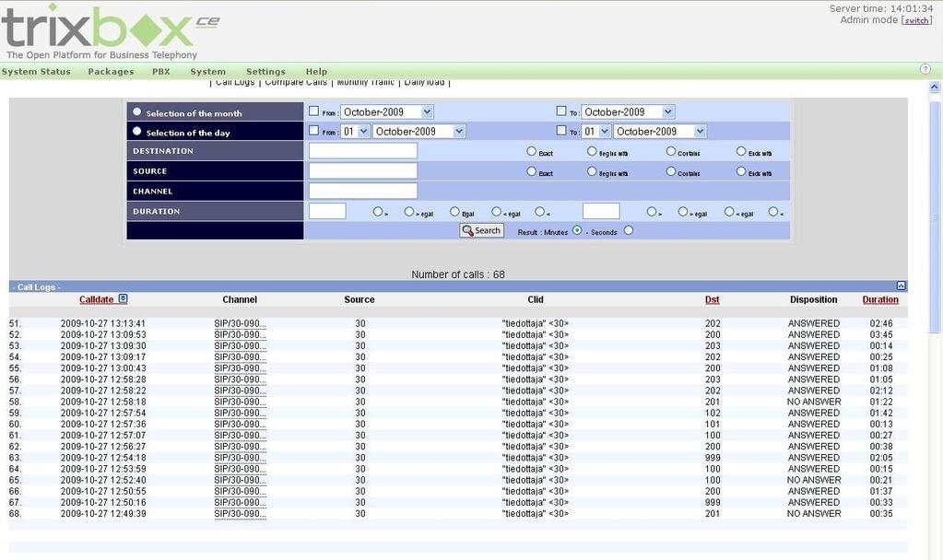Click the Source input field
Screen dimensions: 943x560
[362, 170]
